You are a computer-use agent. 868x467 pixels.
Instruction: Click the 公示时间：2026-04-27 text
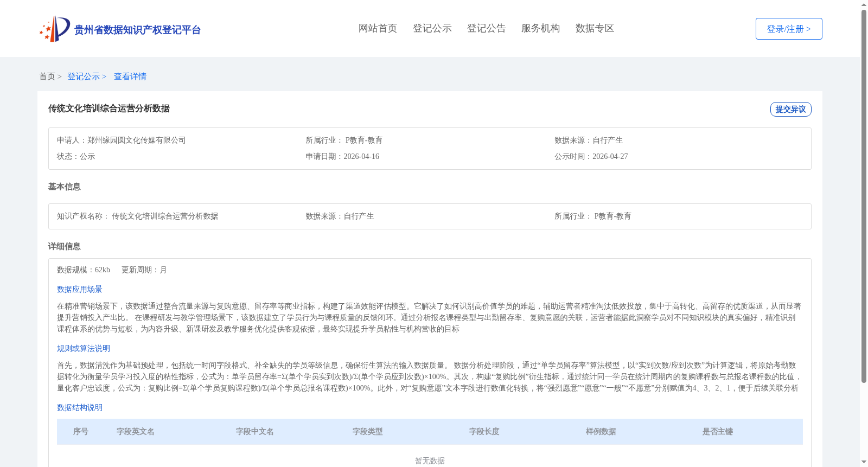[591, 156]
